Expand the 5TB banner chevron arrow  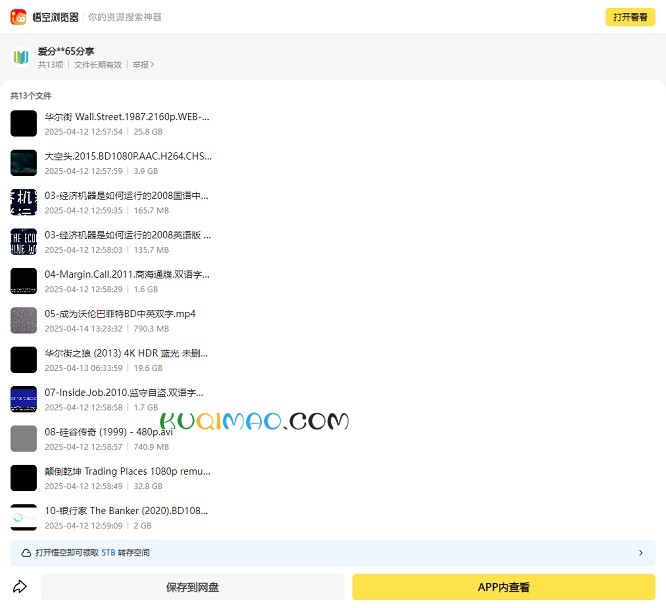point(641,553)
